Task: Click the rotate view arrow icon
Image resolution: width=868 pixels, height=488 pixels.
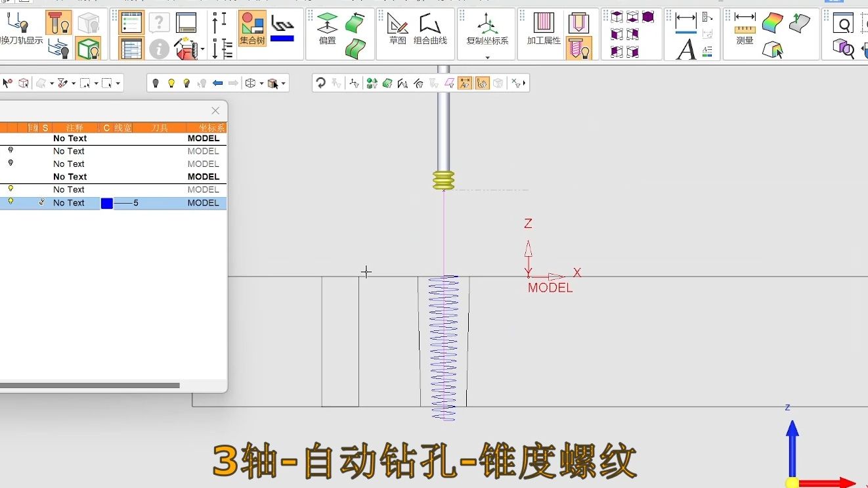Action: tap(320, 83)
